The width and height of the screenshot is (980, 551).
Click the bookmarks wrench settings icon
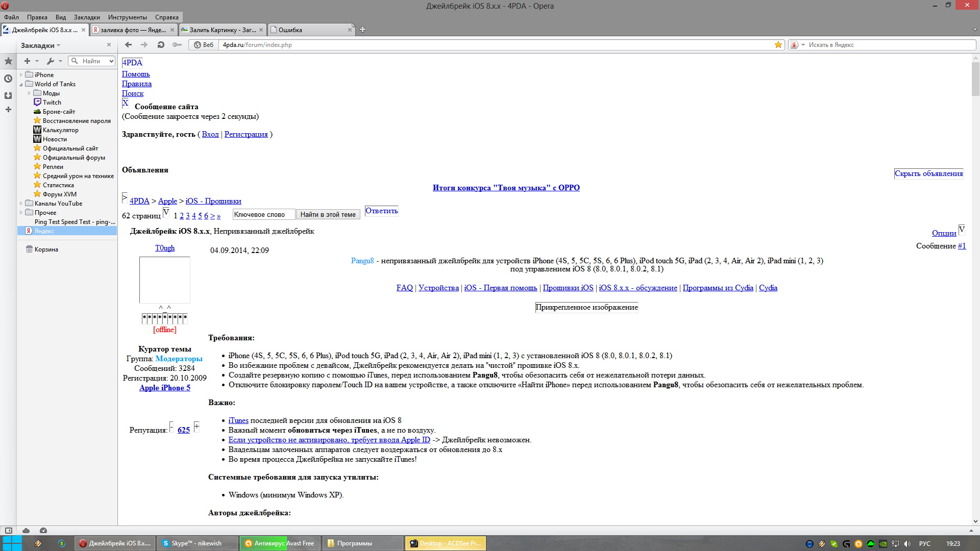click(x=51, y=61)
